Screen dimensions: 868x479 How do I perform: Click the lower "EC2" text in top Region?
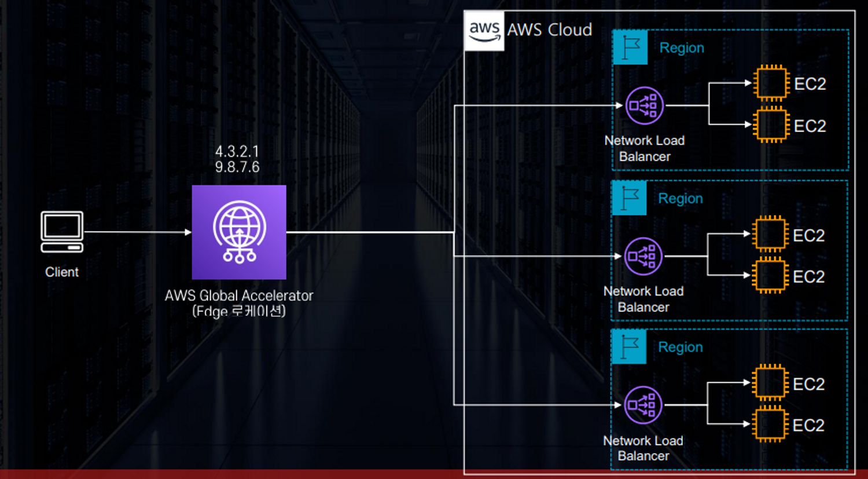(810, 126)
